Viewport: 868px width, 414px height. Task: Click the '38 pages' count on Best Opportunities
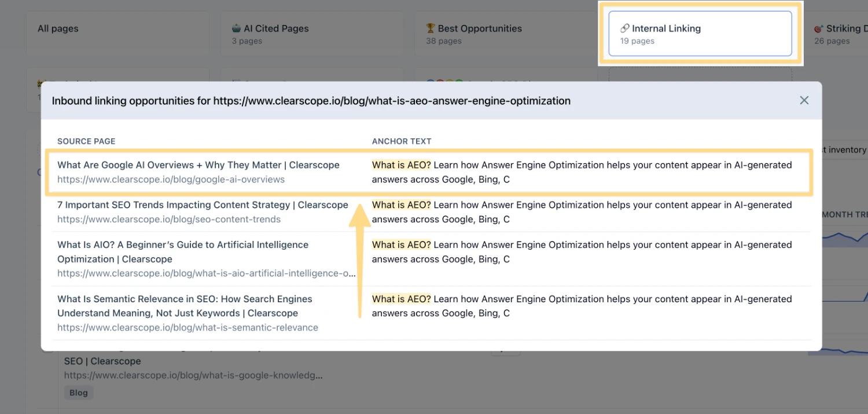(444, 41)
